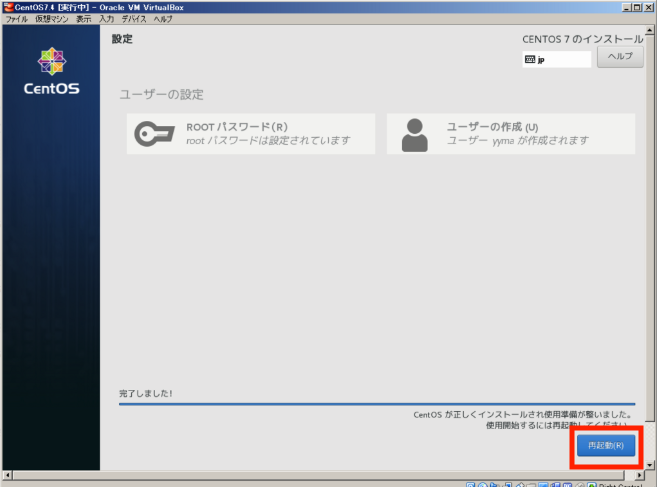Open the ファイル menu
The width and height of the screenshot is (661, 491).
tap(16, 19)
